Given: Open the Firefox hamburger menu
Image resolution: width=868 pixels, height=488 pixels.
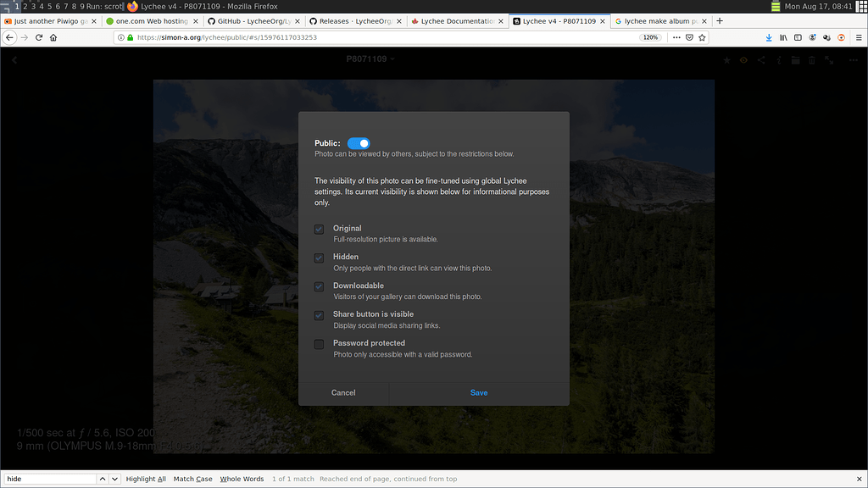Looking at the screenshot, I should [x=857, y=37].
